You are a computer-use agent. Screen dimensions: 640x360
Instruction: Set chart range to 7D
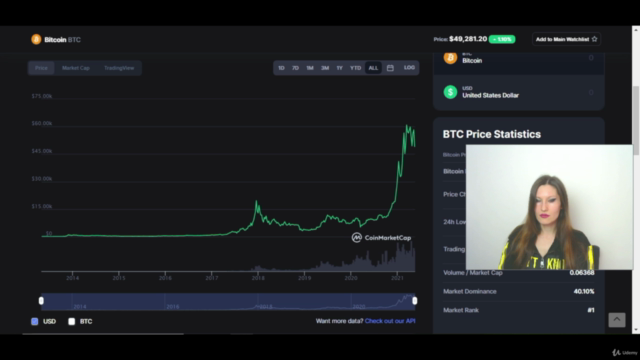pyautogui.click(x=296, y=68)
